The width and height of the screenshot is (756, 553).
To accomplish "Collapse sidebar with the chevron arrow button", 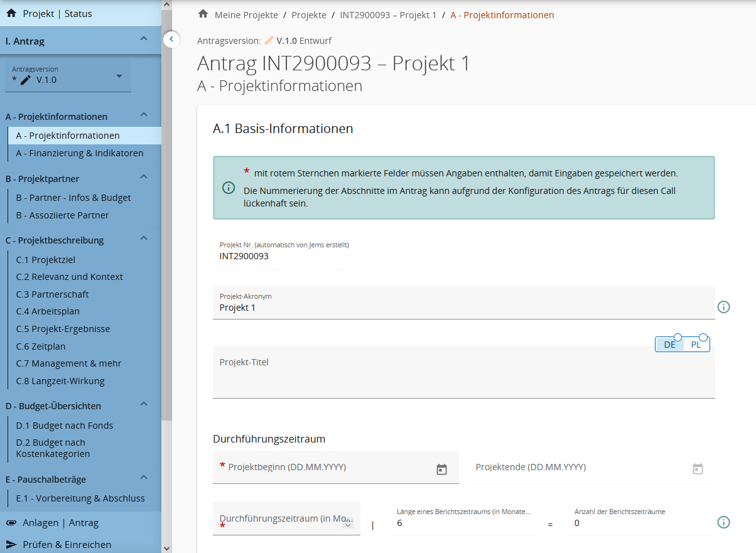I will point(171,40).
